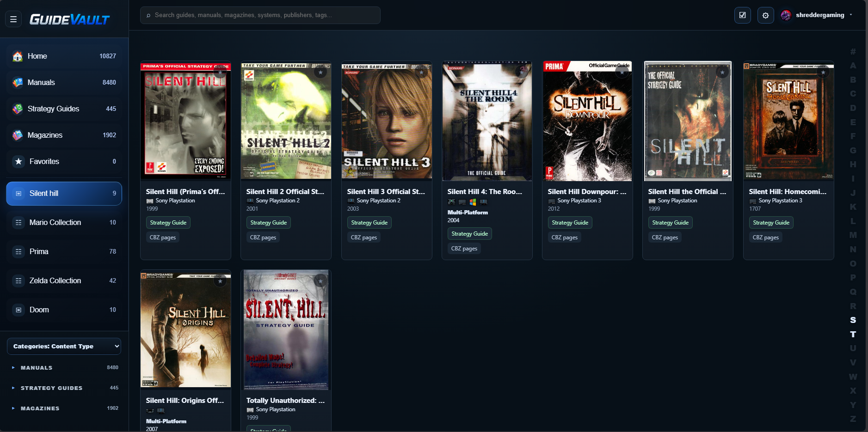This screenshot has width=868, height=432.
Task: Open the shreddergaming user menu arrow
Action: (x=851, y=15)
